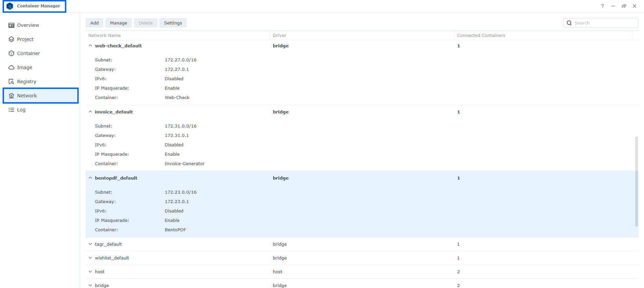This screenshot has height=288, width=644.
Task: Open the Log section icon
Action: tap(11, 110)
